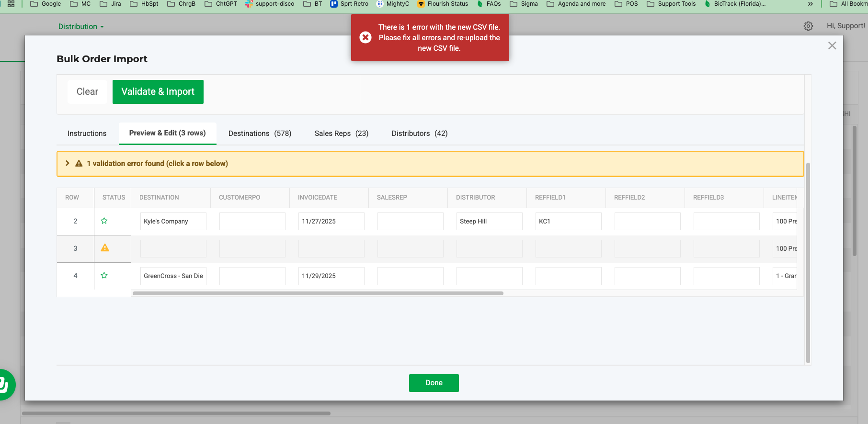Open the Agenda and more bookmarks folder
The image size is (868, 424).
(x=576, y=4)
